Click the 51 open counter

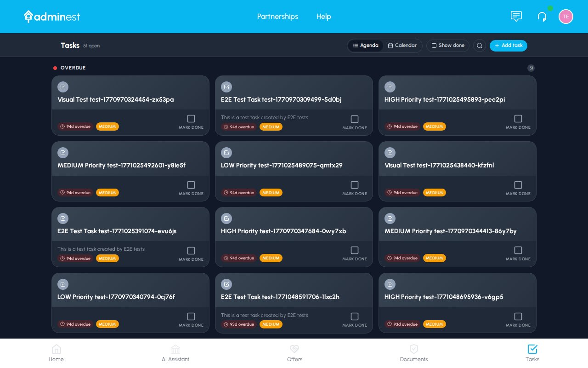91,46
